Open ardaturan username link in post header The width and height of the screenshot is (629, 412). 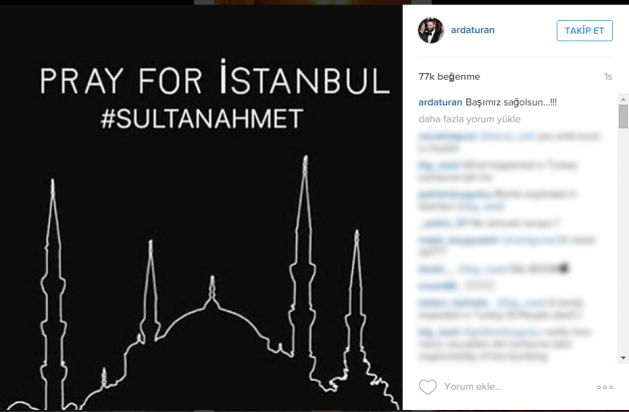pos(473,30)
